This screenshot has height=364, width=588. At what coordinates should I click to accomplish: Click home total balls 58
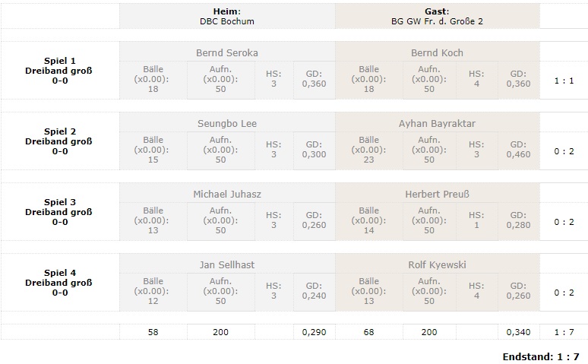pos(153,332)
